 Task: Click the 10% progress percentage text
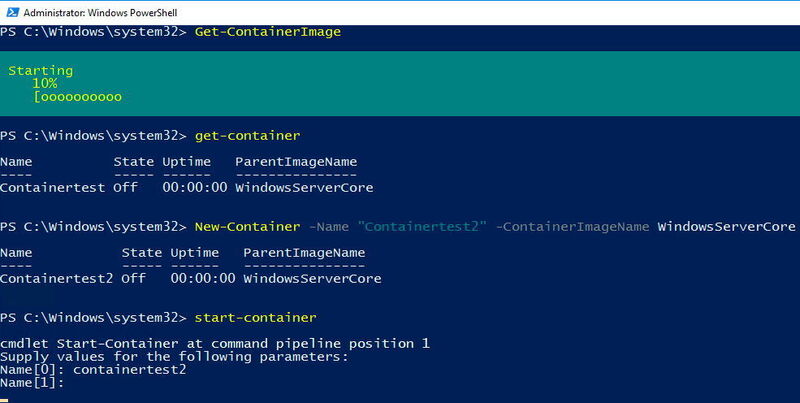pyautogui.click(x=44, y=84)
